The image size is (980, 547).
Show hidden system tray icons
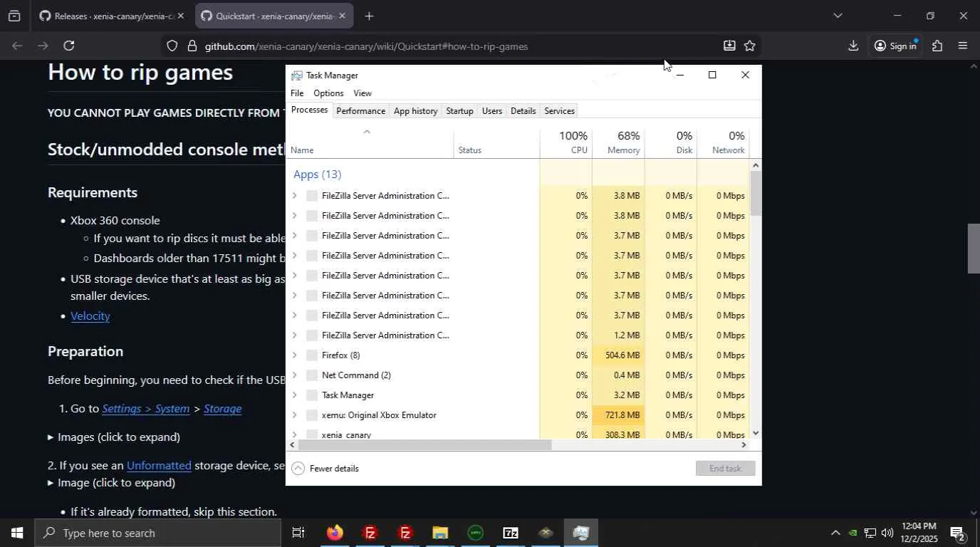(835, 533)
